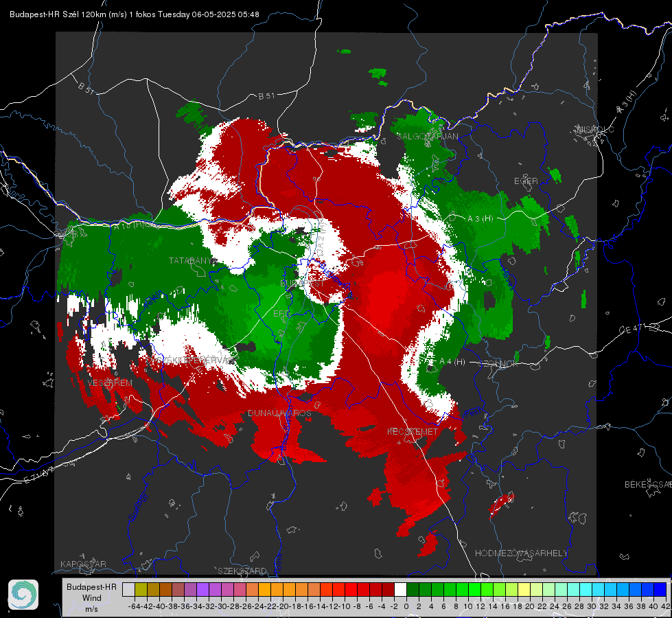Click the swirl weather service logo
The height and width of the screenshot is (618, 672).
[x=23, y=595]
